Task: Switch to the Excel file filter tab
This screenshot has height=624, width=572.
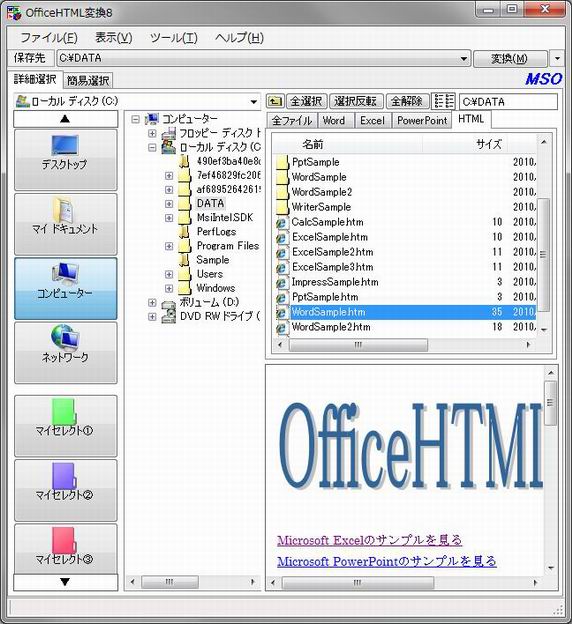Action: (372, 121)
